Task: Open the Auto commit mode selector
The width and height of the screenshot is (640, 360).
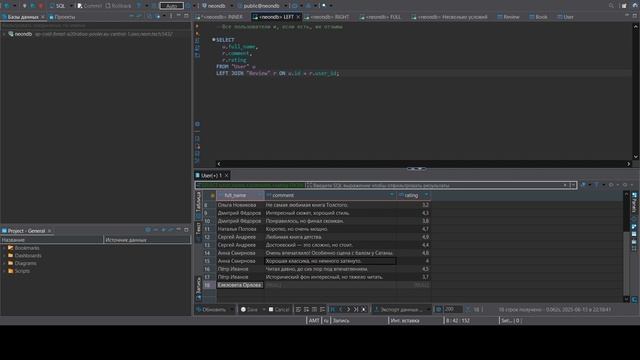Action: pos(171,6)
